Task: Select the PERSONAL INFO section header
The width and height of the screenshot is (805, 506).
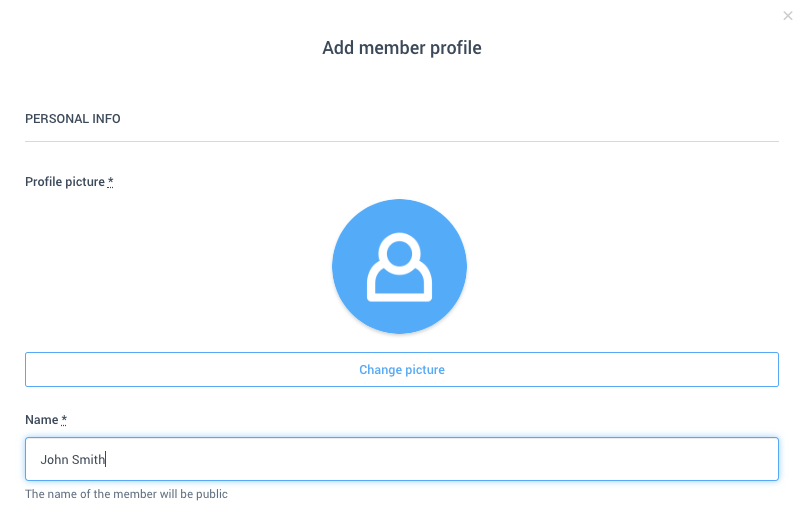Action: 73,119
